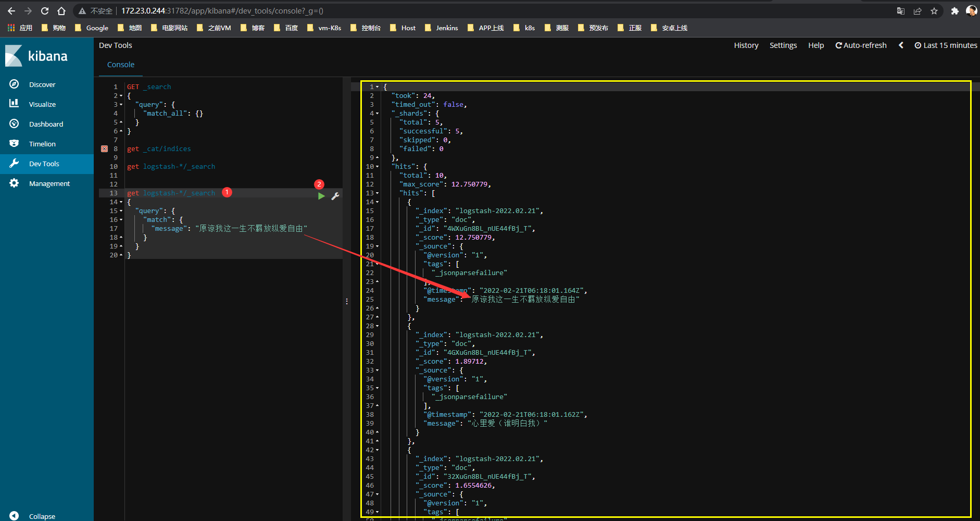Click the "_score": 1.6554626 response line
Viewport: 980px width, 521px height.
click(455, 486)
